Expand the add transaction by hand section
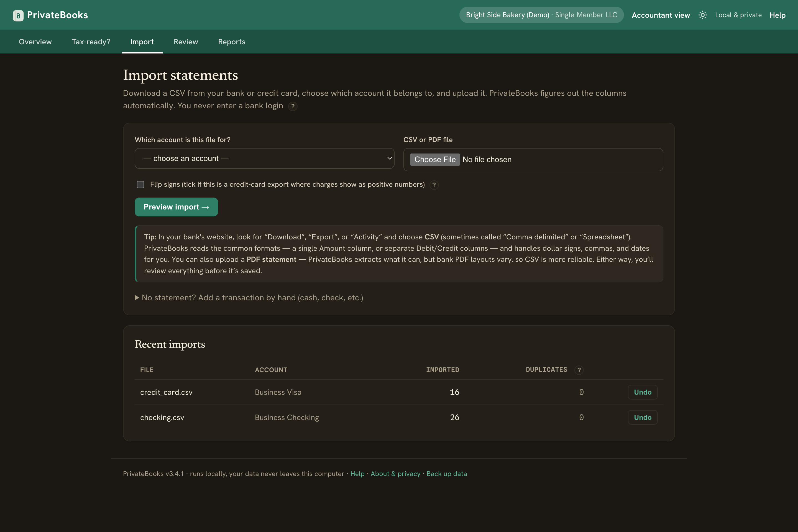The width and height of the screenshot is (798, 532). pyautogui.click(x=249, y=298)
